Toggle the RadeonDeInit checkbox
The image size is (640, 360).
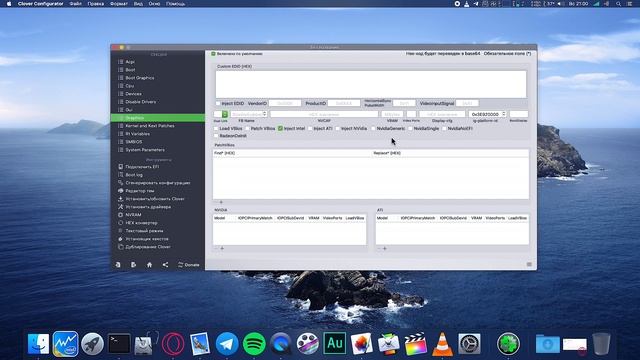[216, 136]
